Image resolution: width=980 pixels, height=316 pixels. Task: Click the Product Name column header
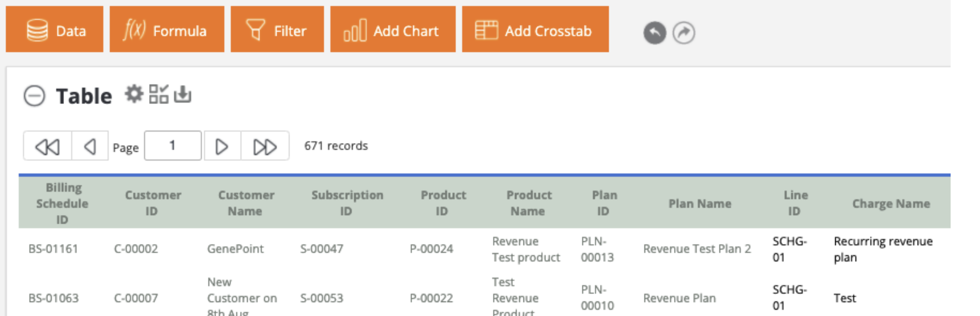529,203
